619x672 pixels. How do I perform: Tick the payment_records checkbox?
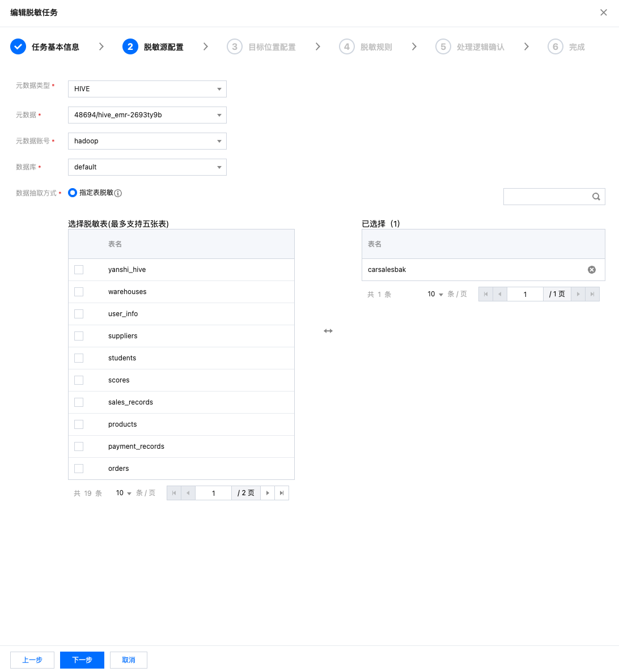click(79, 446)
